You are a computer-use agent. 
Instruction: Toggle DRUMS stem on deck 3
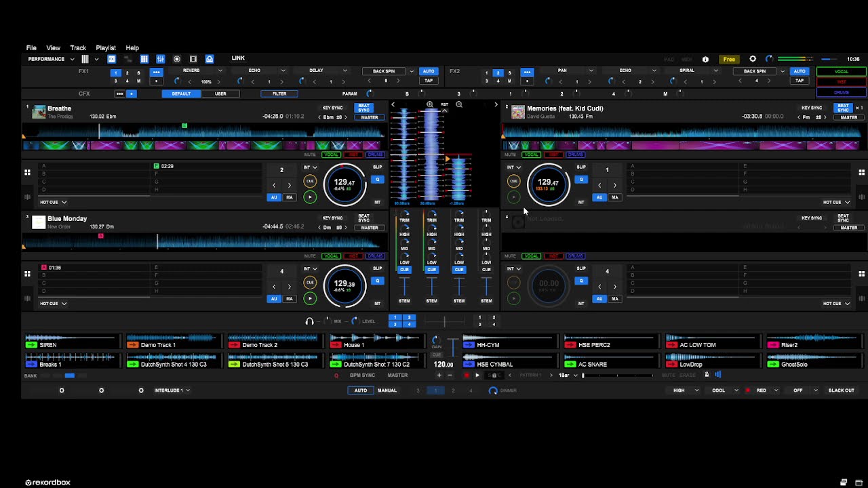pos(375,256)
